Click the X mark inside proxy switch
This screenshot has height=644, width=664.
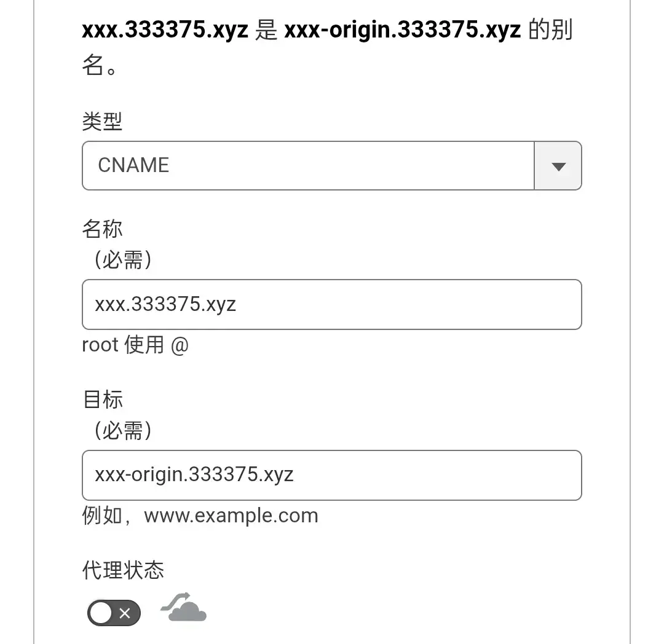125,613
